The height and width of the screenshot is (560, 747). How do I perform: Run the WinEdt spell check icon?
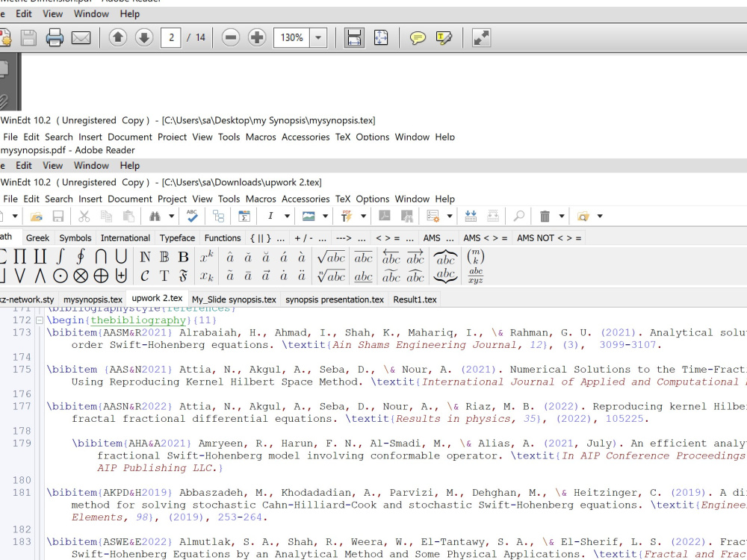pos(192,216)
